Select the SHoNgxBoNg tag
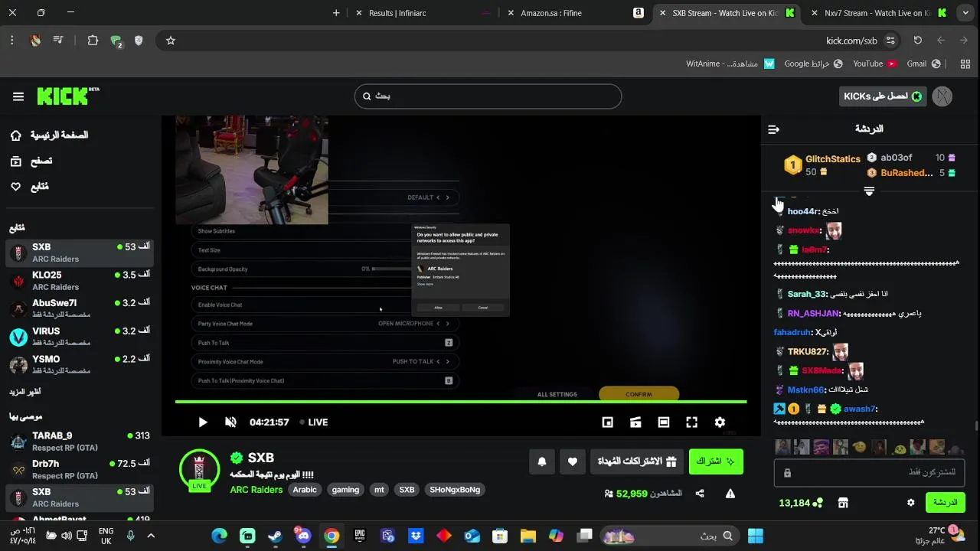 [455, 490]
